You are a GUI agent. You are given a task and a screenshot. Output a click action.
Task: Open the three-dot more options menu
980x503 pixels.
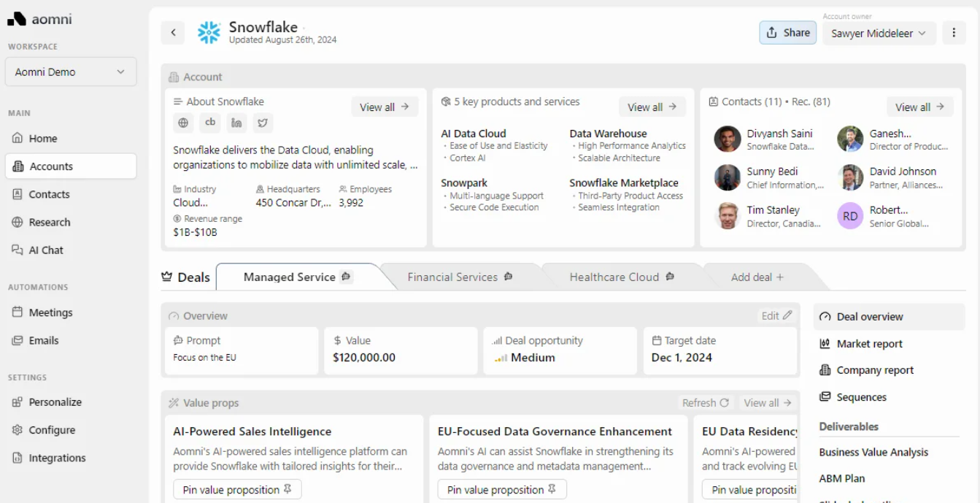point(954,32)
